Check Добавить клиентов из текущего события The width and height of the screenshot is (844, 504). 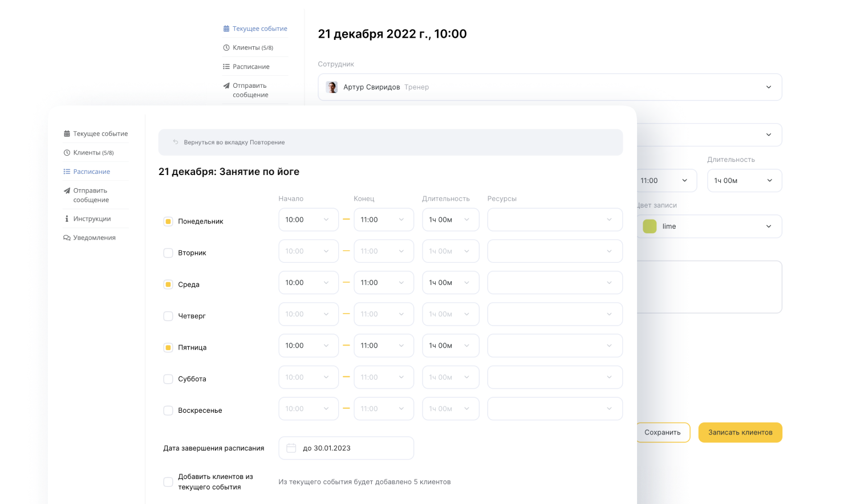[x=168, y=482]
